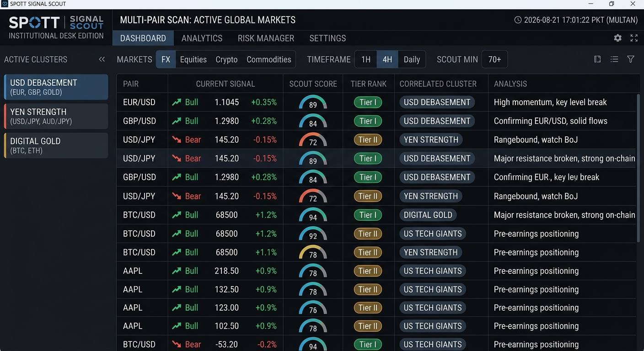Click "Confirming EUR/USD, solid flows" analysis text

(x=551, y=121)
